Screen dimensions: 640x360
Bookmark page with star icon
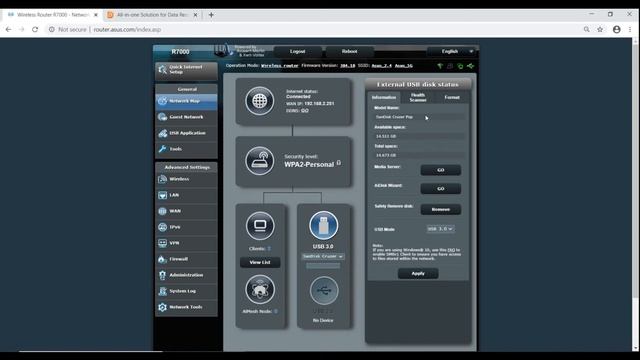point(600,29)
